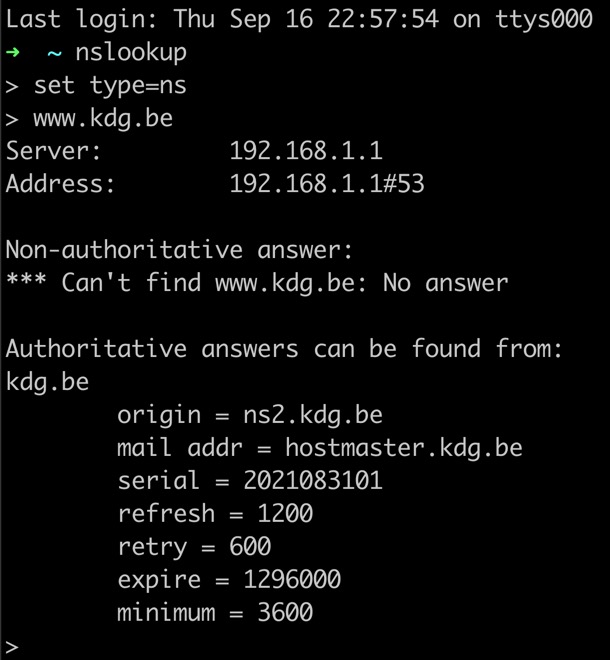610x660 pixels.
Task: Click the 'Non-authoritative answer:' line
Action: click(179, 249)
